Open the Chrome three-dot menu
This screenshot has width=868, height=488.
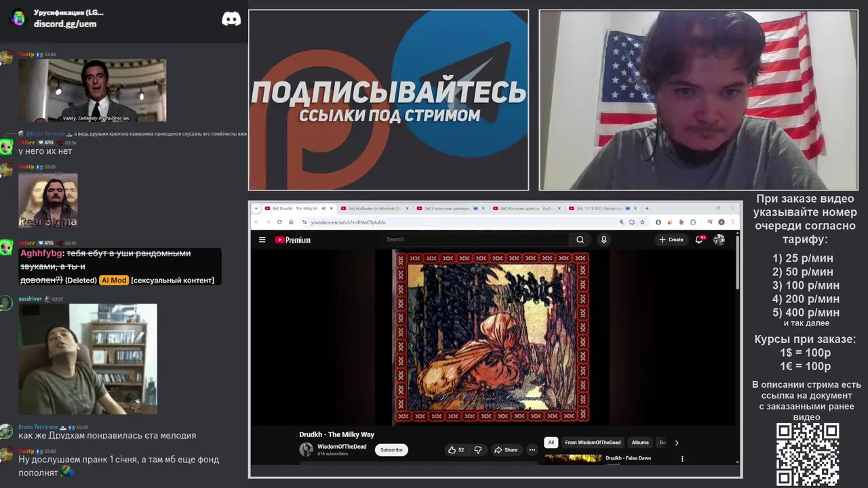click(x=734, y=222)
